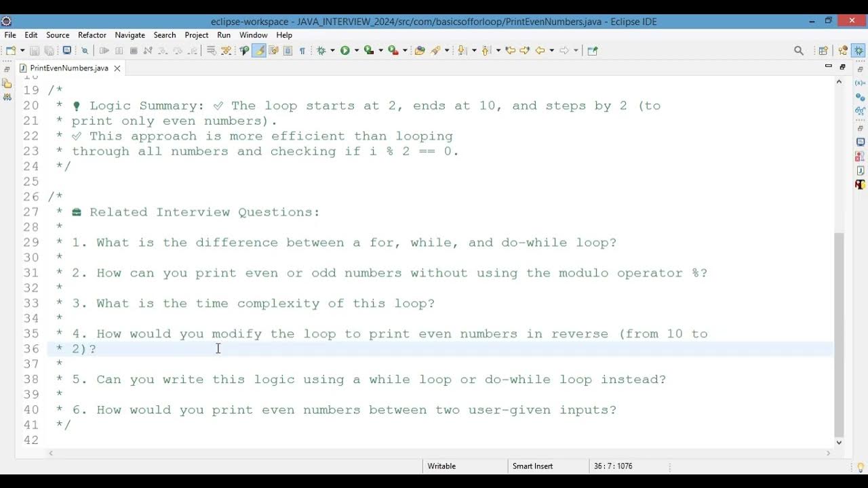Click the magnifier Quick Access search icon
Screen dimensions: 868x488
799,50
